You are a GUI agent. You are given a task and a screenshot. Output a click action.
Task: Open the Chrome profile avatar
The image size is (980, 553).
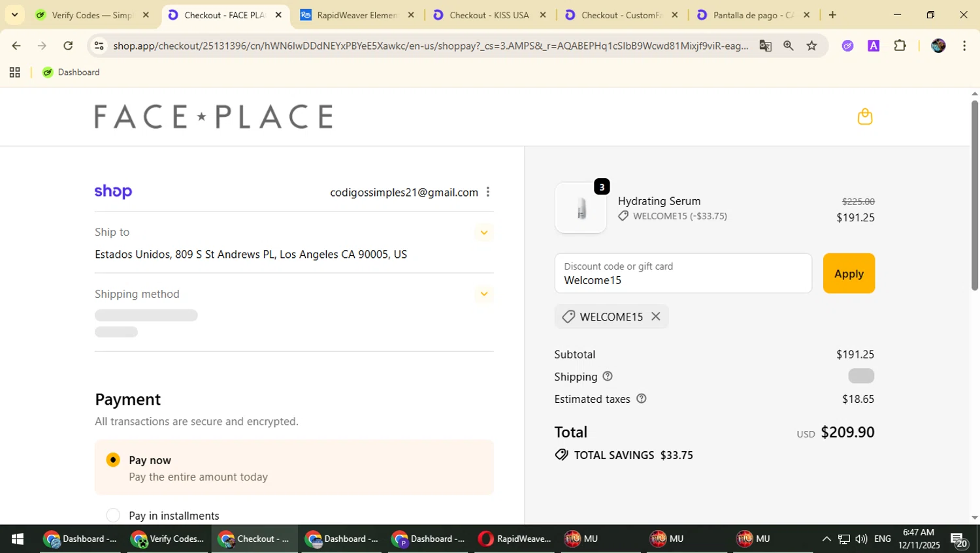click(938, 46)
